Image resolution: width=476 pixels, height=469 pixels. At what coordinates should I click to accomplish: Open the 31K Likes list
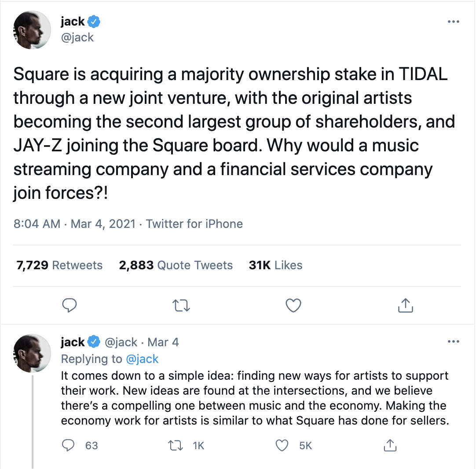[275, 265]
